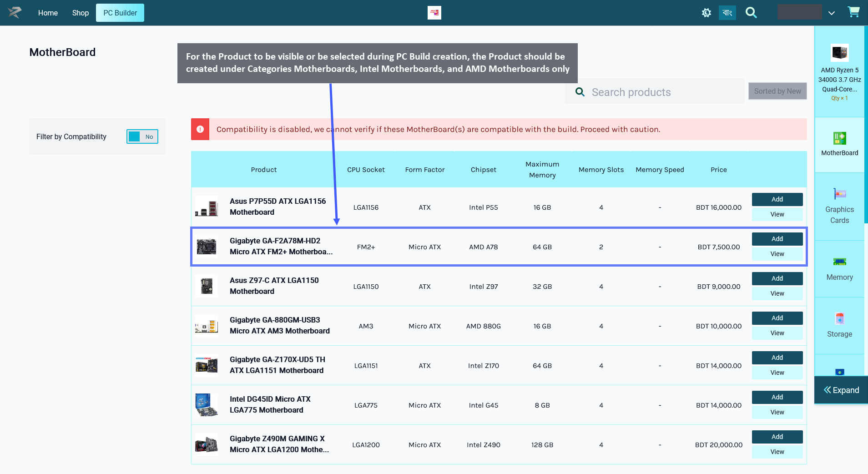Click the Price column header
The image size is (868, 474).
click(x=719, y=170)
